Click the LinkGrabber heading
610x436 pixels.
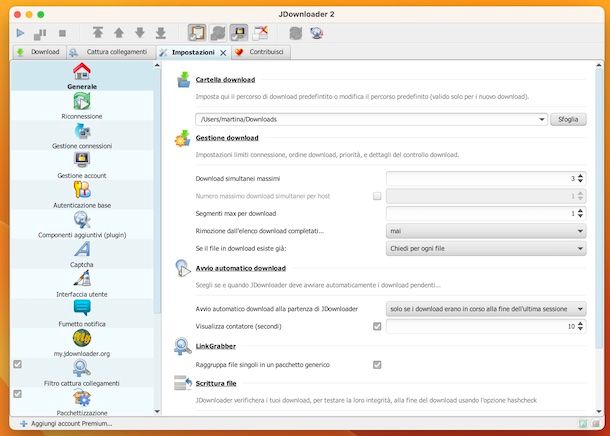click(216, 346)
